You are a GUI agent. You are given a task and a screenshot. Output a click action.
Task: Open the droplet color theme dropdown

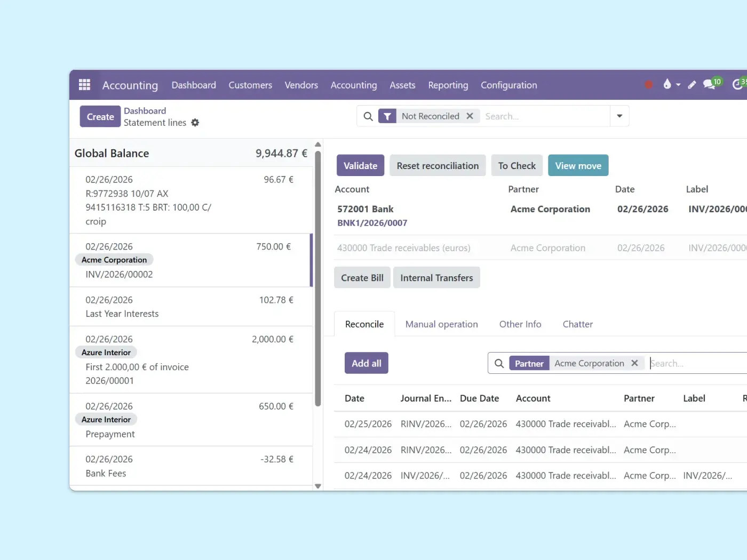pos(671,84)
